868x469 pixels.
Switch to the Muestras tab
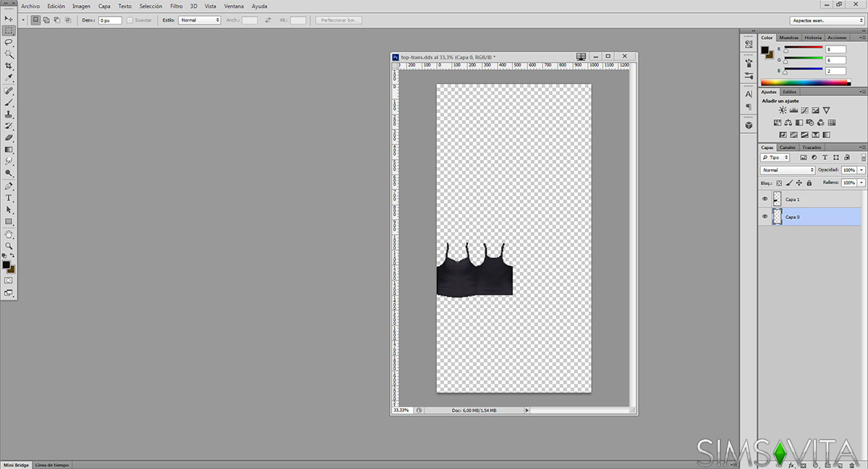tap(789, 38)
